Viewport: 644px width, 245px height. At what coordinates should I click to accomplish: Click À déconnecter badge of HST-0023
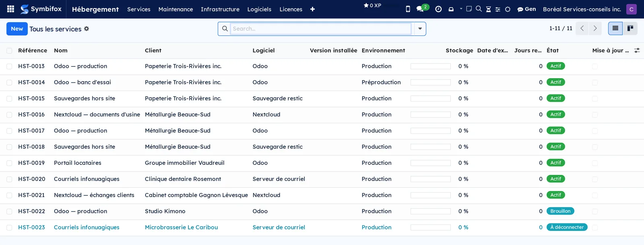point(567,227)
